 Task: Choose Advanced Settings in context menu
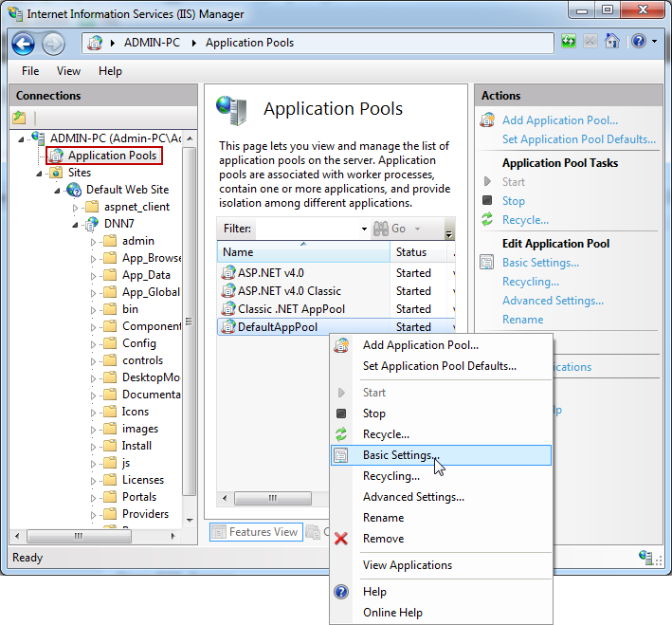click(441, 497)
